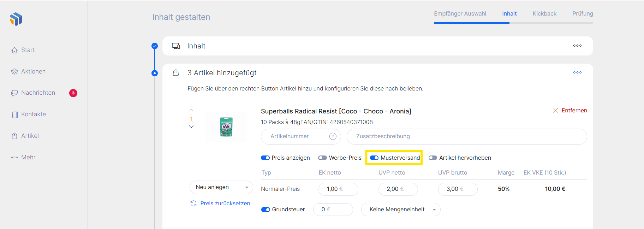The image size is (644, 229).
Task: Remove the article via Entfernen
Action: click(x=570, y=111)
